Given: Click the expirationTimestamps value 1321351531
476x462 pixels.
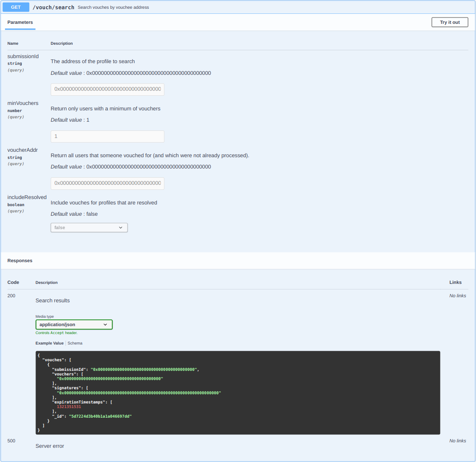Looking at the screenshot, I should click(x=69, y=407).
